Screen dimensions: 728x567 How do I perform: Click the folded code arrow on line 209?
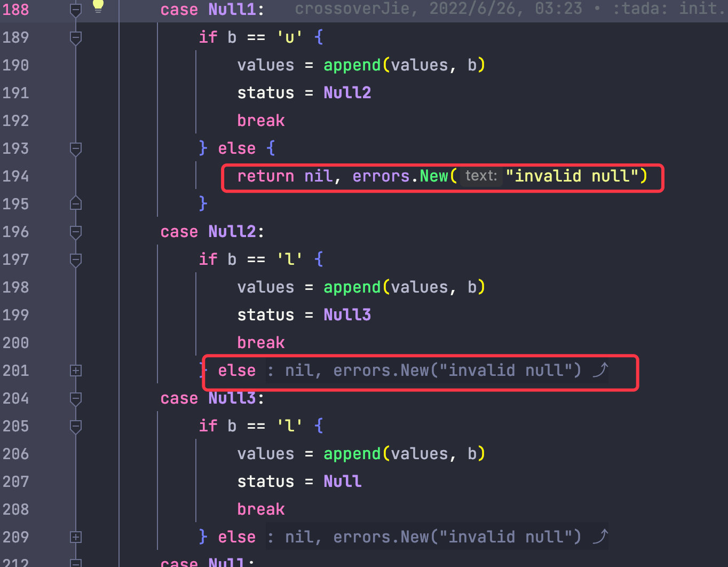click(600, 537)
